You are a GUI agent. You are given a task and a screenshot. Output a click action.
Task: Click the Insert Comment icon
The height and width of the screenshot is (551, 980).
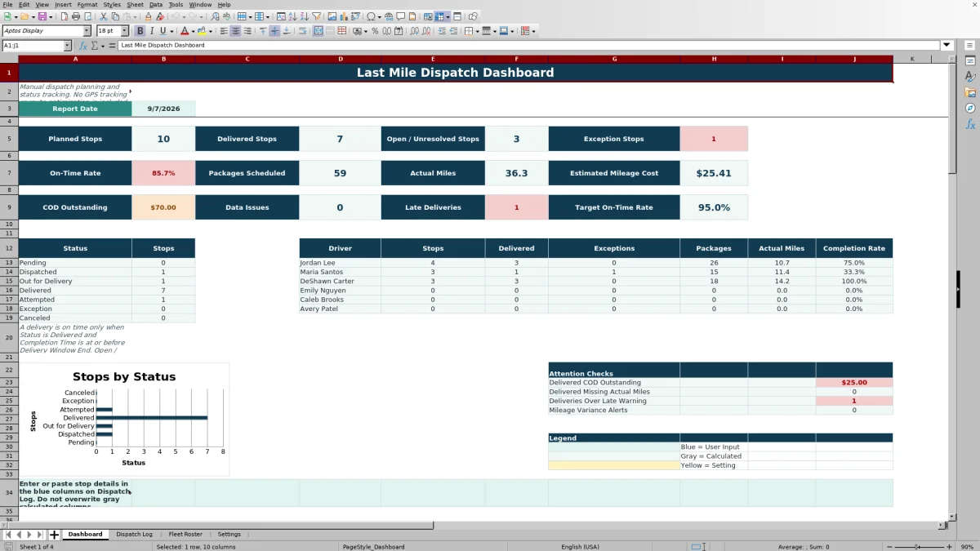[x=400, y=16]
